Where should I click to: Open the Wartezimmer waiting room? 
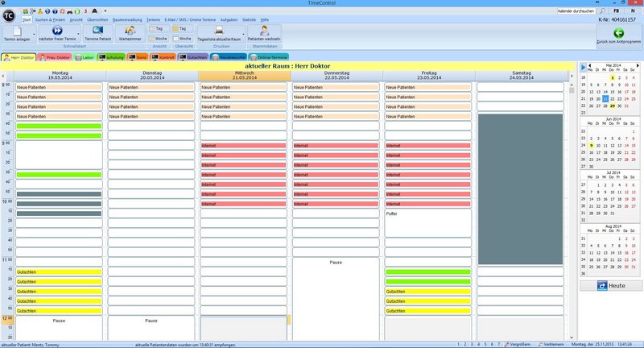pos(131,30)
